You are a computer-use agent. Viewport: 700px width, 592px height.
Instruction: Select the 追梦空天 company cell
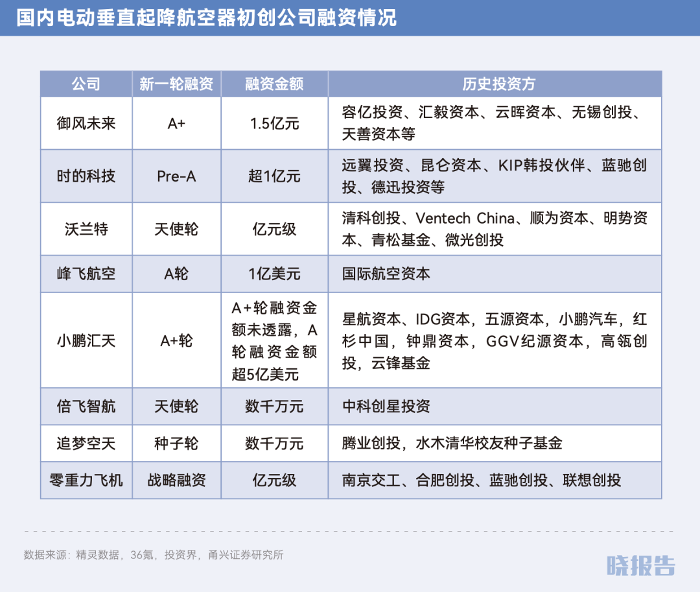point(86,444)
